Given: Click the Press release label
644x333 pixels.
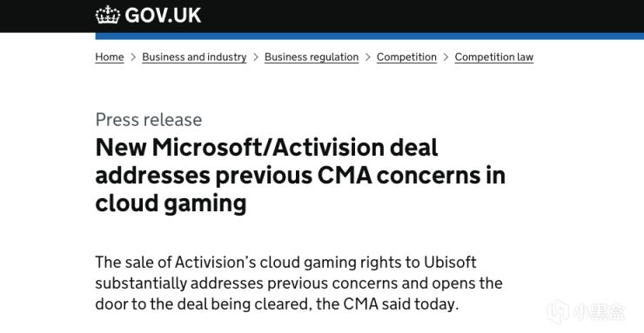Looking at the screenshot, I should 149,120.
